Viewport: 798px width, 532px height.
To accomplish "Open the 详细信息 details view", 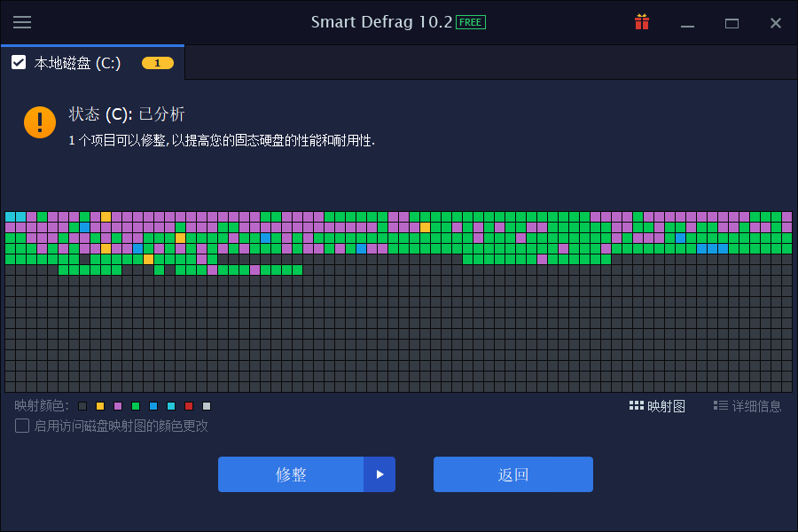I will [x=749, y=405].
